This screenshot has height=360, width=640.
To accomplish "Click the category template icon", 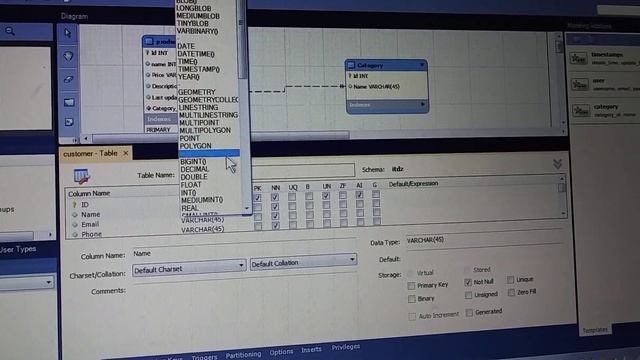I will (581, 110).
